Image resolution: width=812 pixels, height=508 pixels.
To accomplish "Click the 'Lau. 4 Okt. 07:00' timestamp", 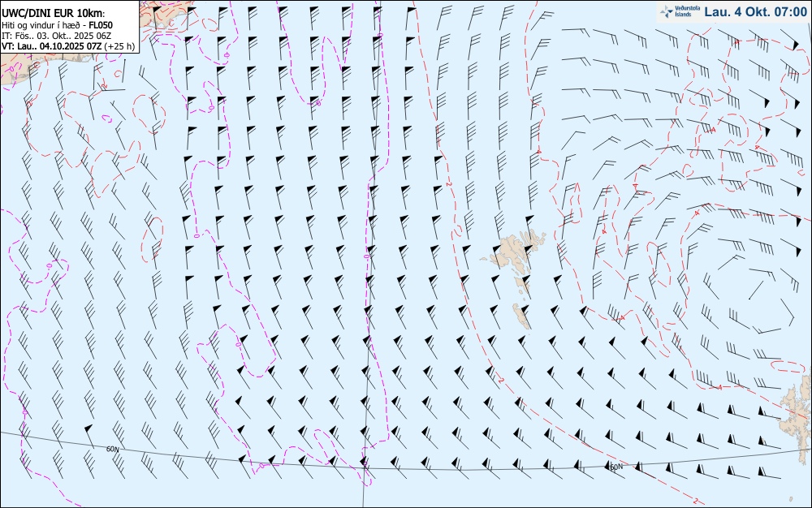I will 755,12.
